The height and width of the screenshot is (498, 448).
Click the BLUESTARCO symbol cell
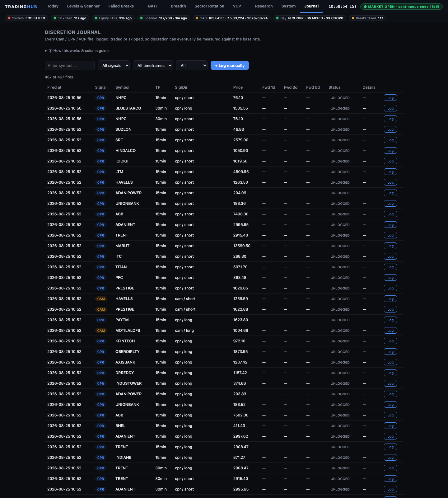coord(128,108)
